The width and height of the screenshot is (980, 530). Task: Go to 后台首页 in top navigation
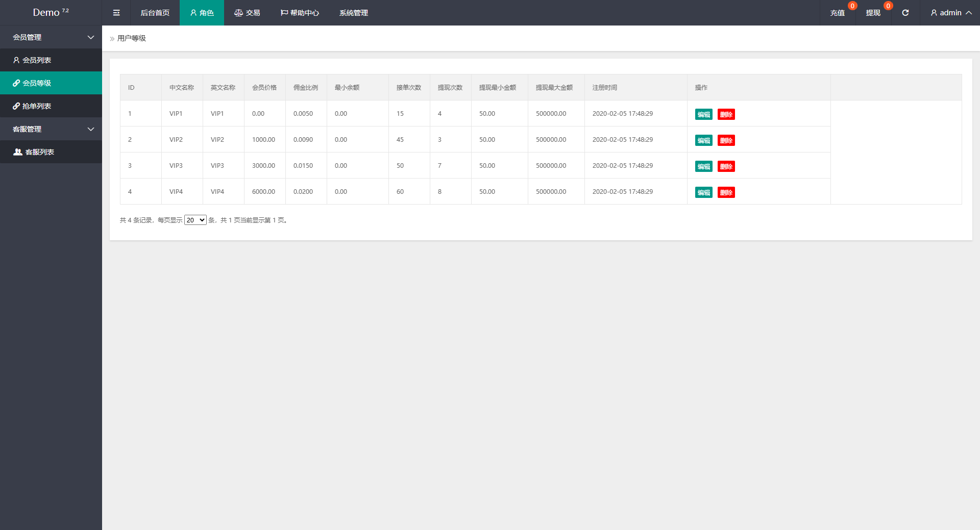[155, 13]
